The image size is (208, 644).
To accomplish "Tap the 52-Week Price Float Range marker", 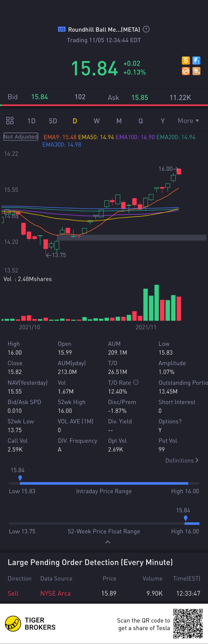I will (x=186, y=518).
